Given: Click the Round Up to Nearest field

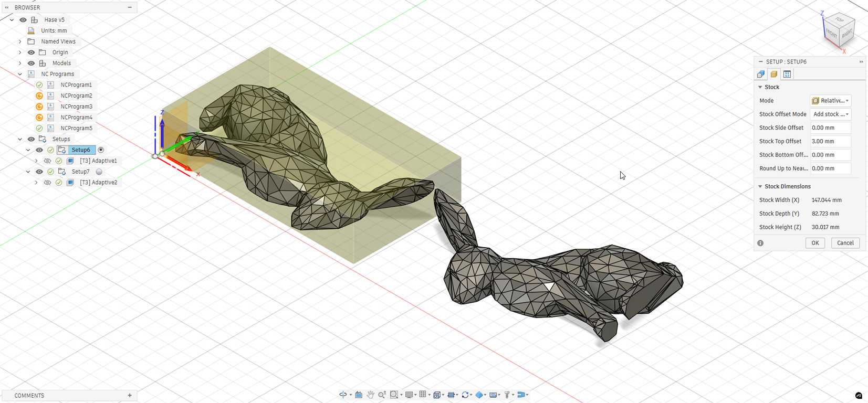Looking at the screenshot, I should click(831, 169).
